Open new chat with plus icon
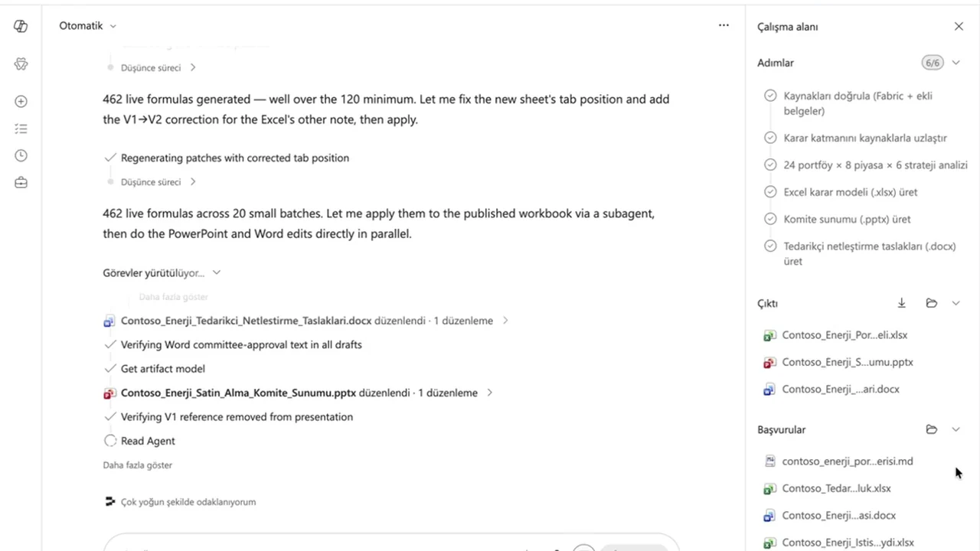This screenshot has width=980, height=551. coord(21,101)
